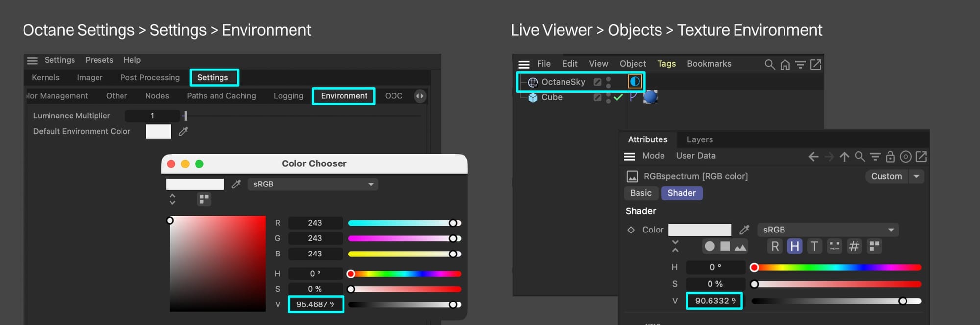The height and width of the screenshot is (325, 980).
Task: Toggle the Color keyframe diamond
Action: click(x=631, y=230)
